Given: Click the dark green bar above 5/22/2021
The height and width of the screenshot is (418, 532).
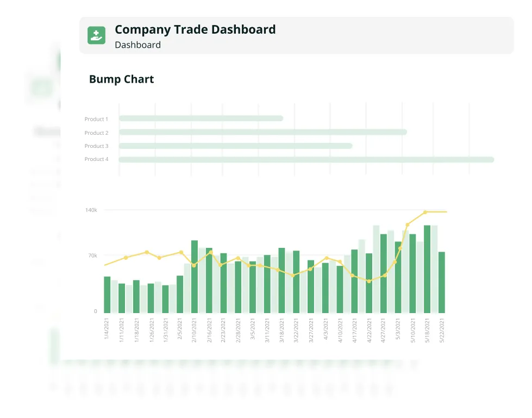Looking at the screenshot, I should 442,282.
